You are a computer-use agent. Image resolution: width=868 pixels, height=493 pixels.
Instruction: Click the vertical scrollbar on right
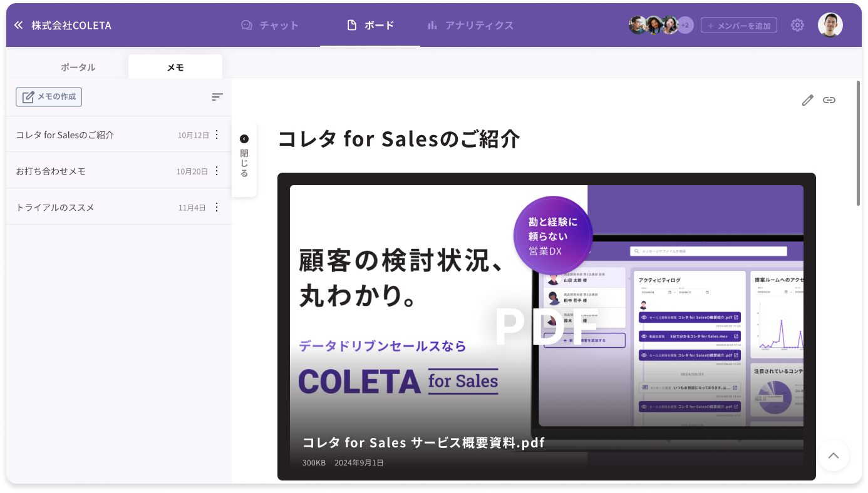pos(858,143)
